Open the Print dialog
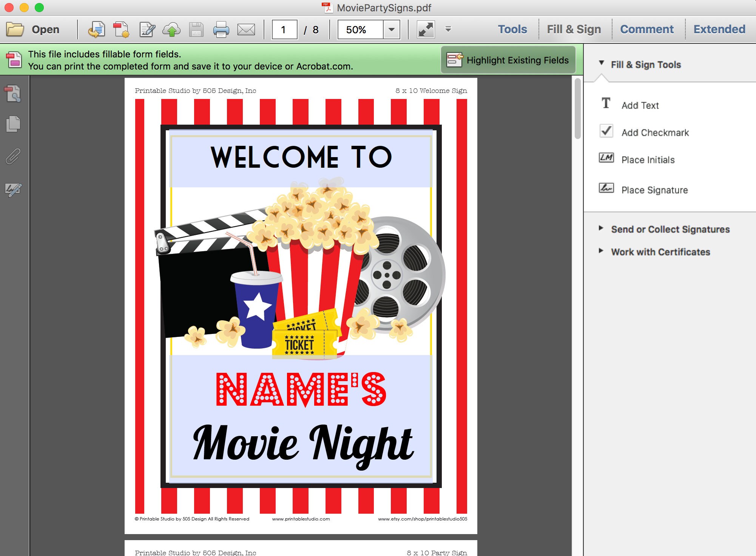 tap(221, 29)
